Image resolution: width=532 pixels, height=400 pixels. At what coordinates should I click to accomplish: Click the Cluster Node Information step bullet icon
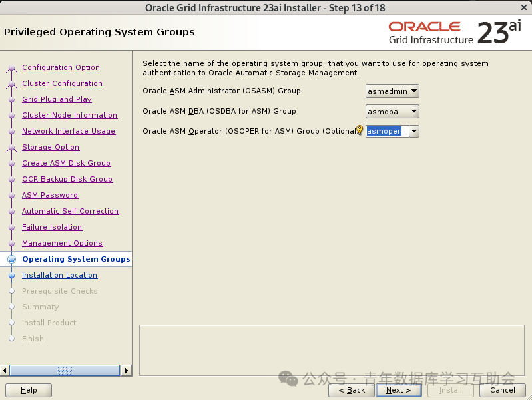11,116
